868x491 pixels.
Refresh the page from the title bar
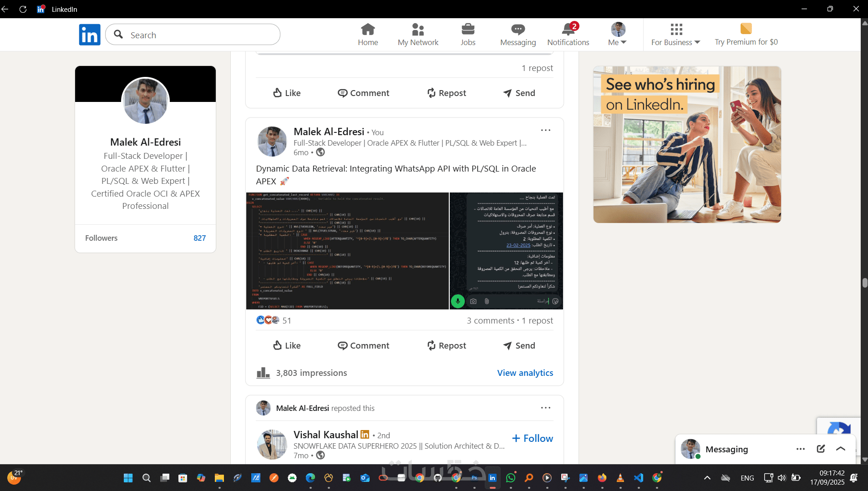click(x=23, y=9)
